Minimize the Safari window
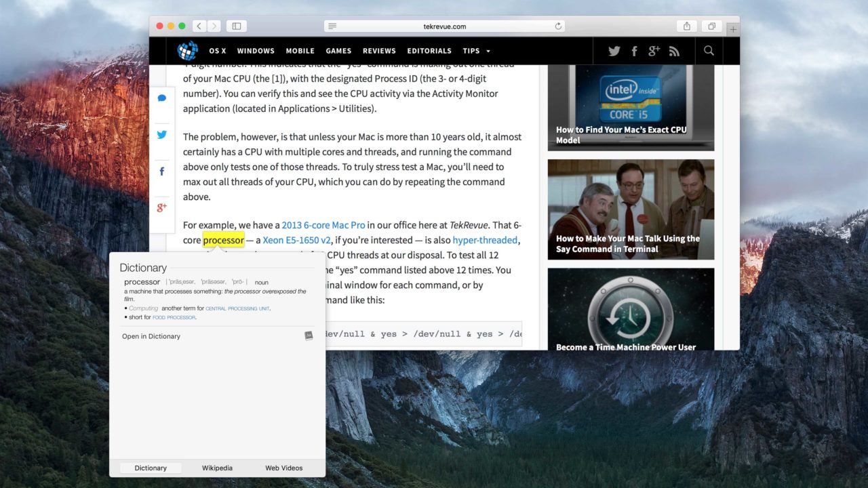Image resolution: width=868 pixels, height=488 pixels. pyautogui.click(x=171, y=26)
